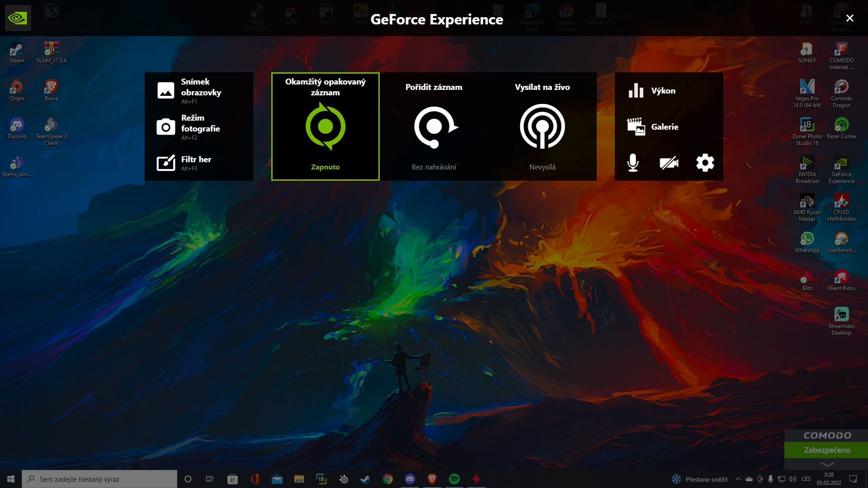The width and height of the screenshot is (868, 488).
Task: Open AMD Ryzen Master desktop shortcut
Action: click(807, 207)
